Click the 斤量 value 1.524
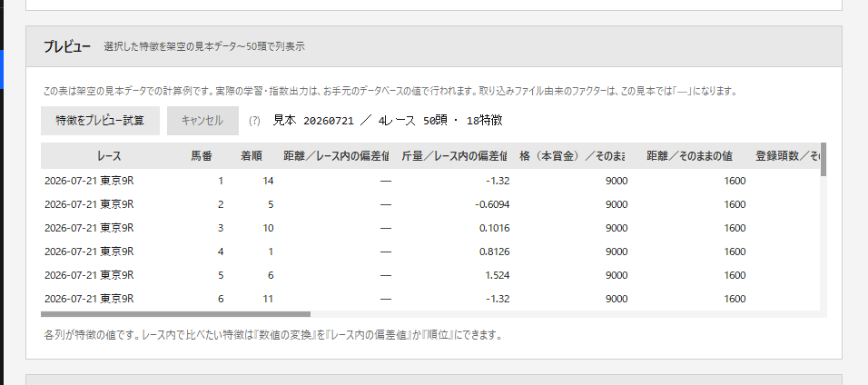 click(x=498, y=275)
